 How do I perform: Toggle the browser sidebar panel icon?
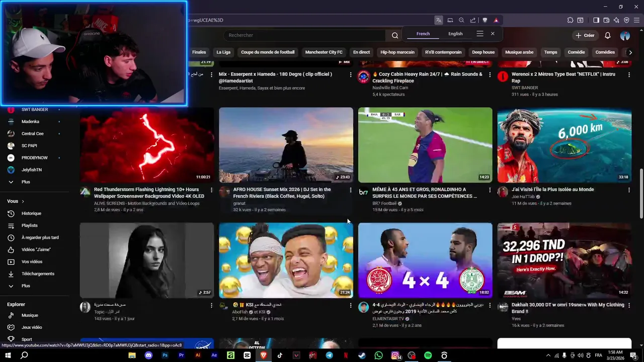tap(596, 20)
